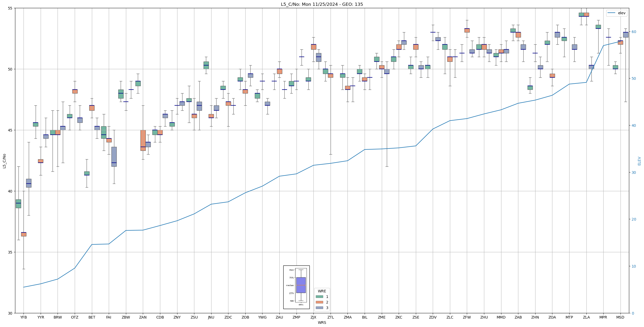The height and width of the screenshot is (327, 644).
Task: Click the WRS x-axis title
Action: pos(322,323)
